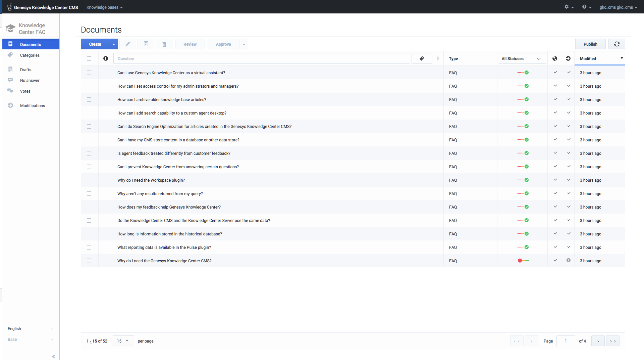Image resolution: width=644 pixels, height=360 pixels.
Task: Click the info icon in table header
Action: click(x=106, y=58)
